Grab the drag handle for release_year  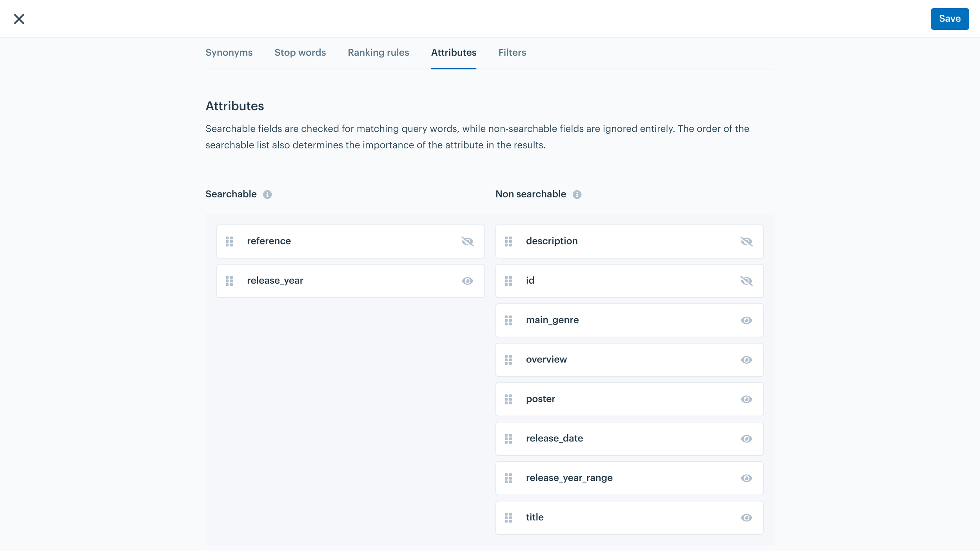pyautogui.click(x=229, y=281)
